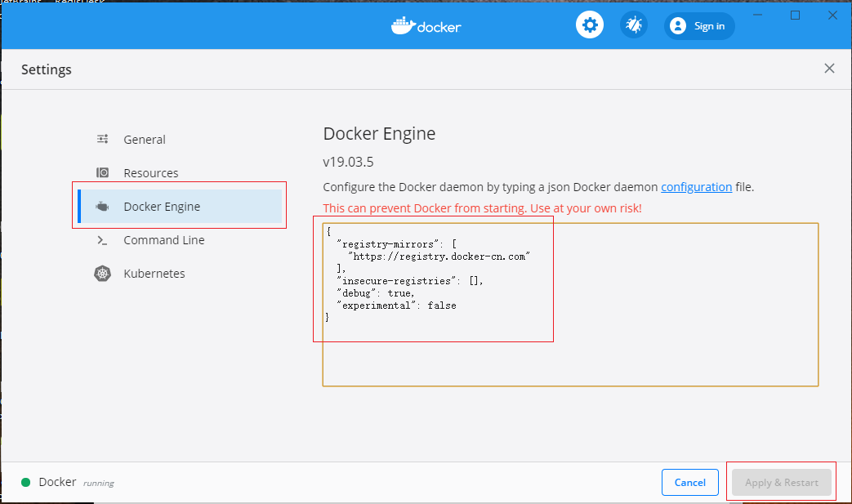Open the daemon configuration link
The width and height of the screenshot is (852, 504).
coord(696,187)
